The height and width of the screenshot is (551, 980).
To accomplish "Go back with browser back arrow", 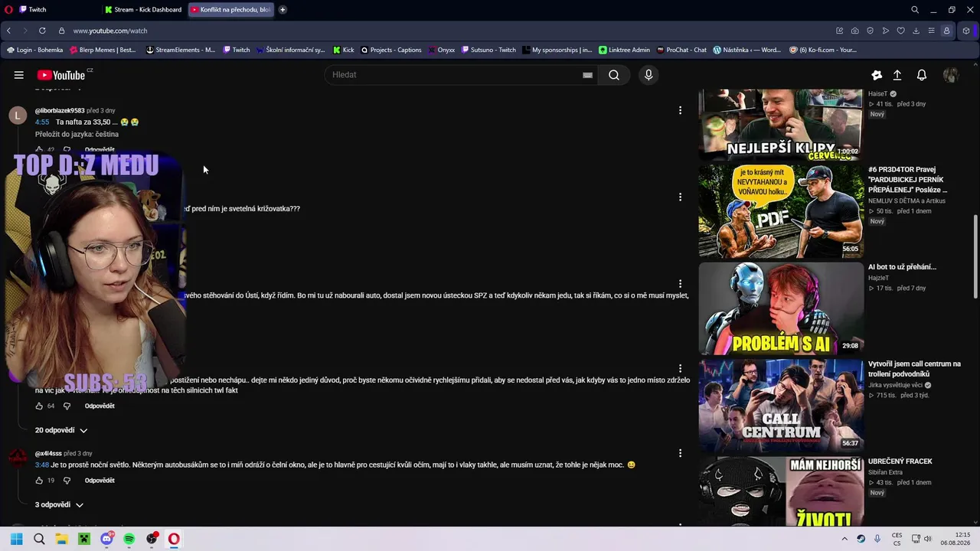I will pyautogui.click(x=9, y=31).
